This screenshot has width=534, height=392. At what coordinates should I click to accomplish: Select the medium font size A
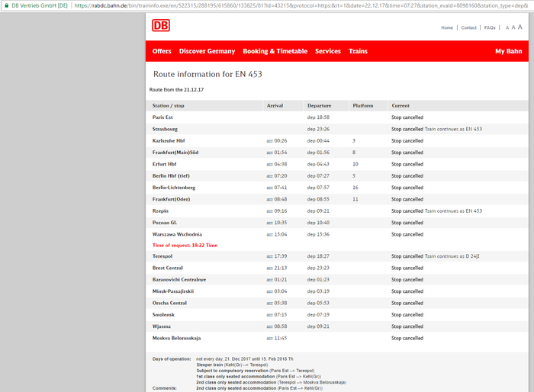513,27
